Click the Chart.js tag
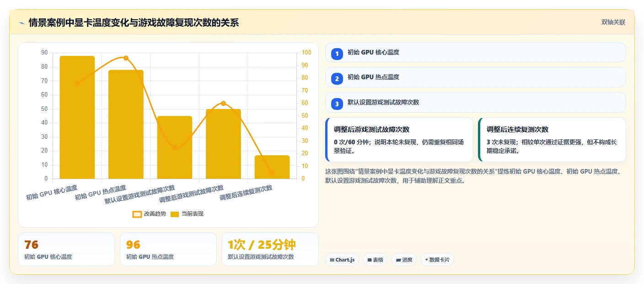The image size is (644, 284). pyautogui.click(x=342, y=260)
